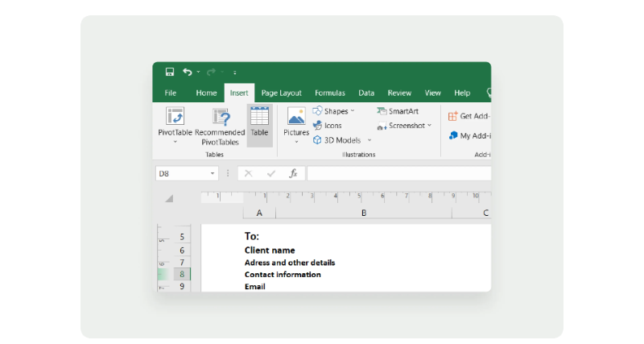Switch to the Formulas tab
This screenshot has height=344, width=644.
[330, 93]
